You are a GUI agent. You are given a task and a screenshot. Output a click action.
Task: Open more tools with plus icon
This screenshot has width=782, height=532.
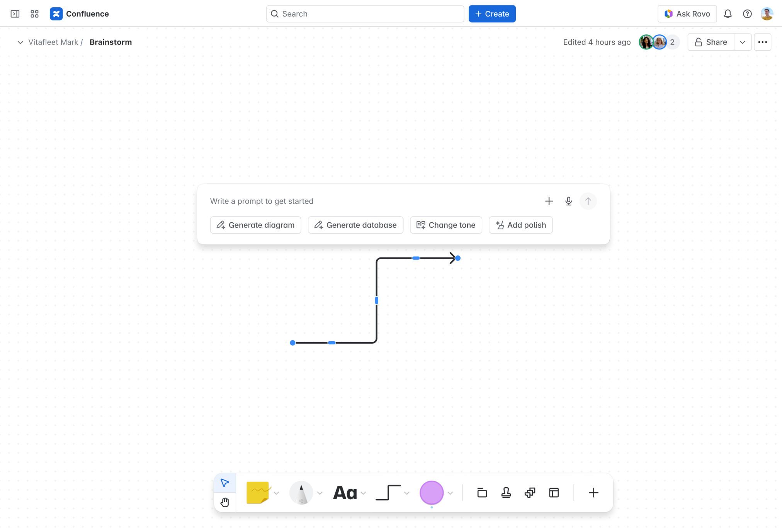(593, 493)
